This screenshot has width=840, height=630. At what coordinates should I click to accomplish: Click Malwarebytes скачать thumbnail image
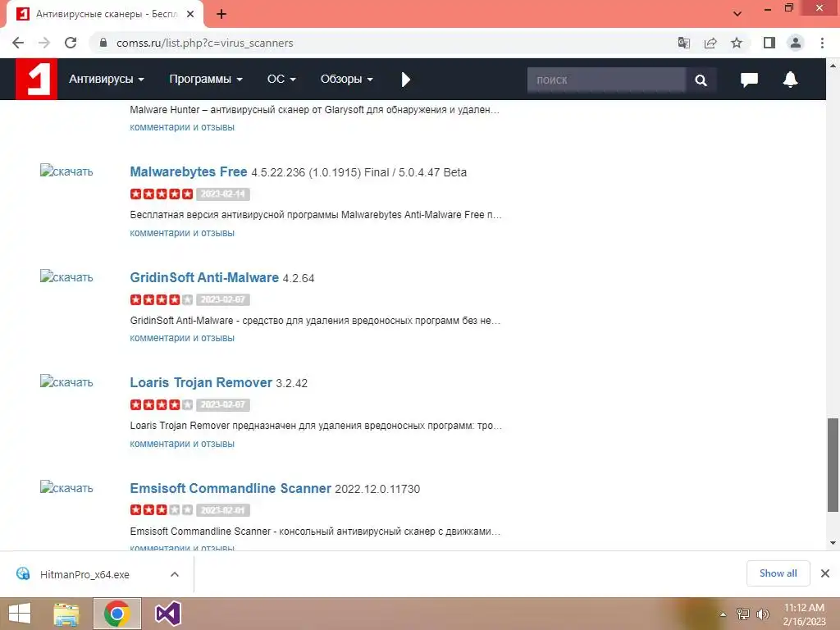tap(66, 171)
